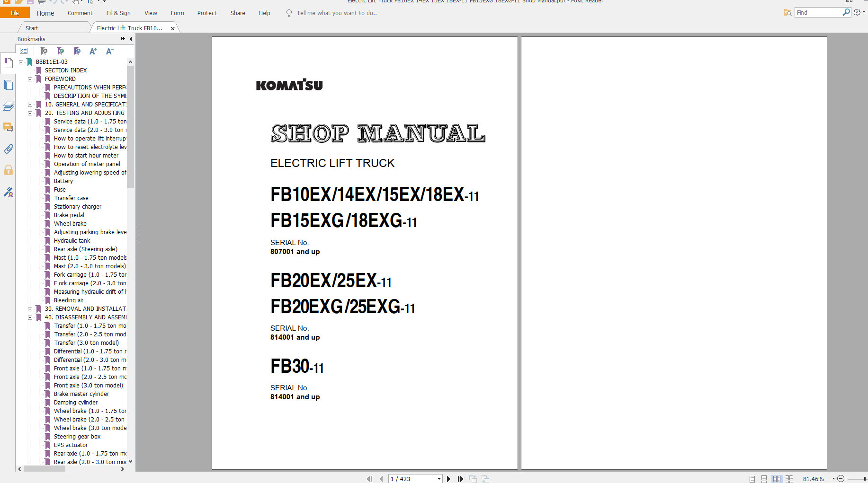Image resolution: width=868 pixels, height=483 pixels.
Task: Click the bookmarks vertical scrollbar thumb
Action: click(x=130, y=127)
